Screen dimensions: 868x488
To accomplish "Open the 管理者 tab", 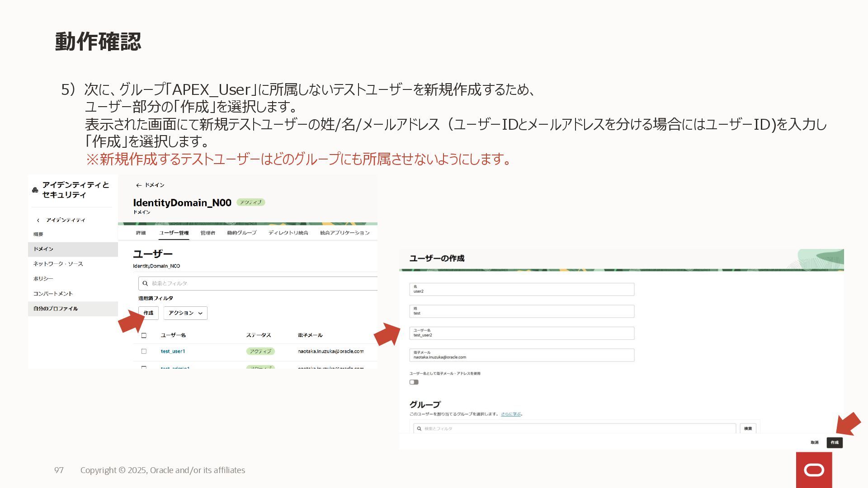I will (x=208, y=233).
